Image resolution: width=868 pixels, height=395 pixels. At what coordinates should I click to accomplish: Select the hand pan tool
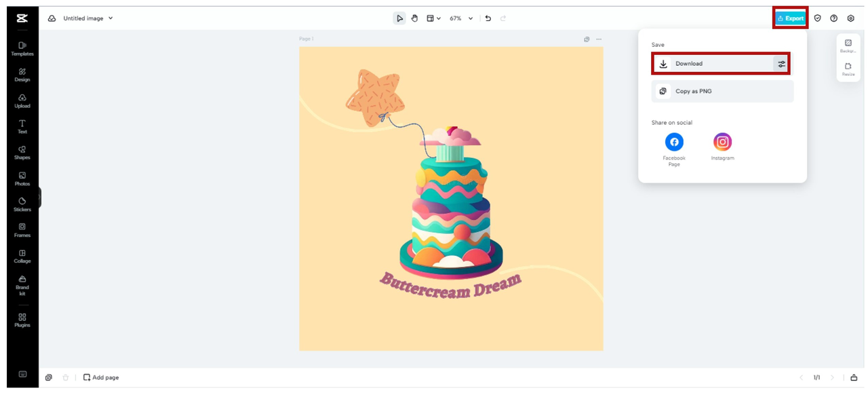click(414, 18)
